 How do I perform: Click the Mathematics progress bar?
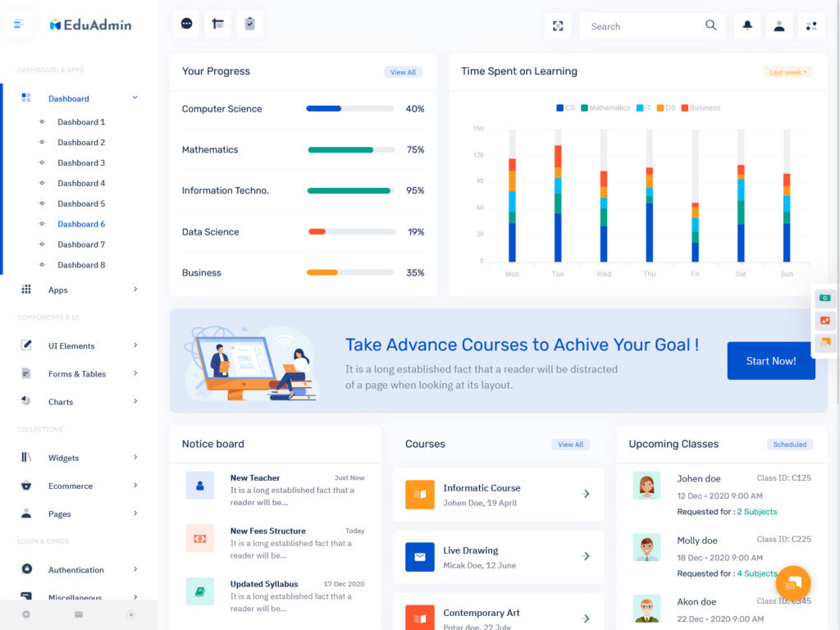coord(350,150)
